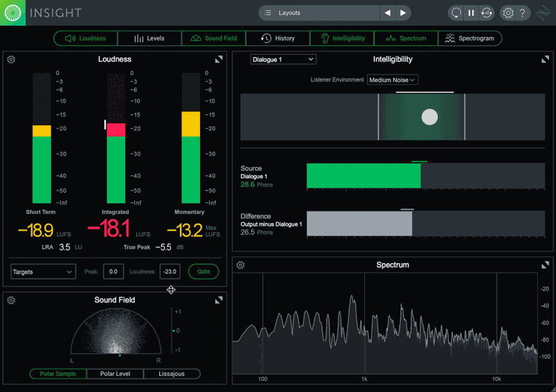Click the Spectrum panel settings gear
This screenshot has width=556, height=392.
[240, 265]
